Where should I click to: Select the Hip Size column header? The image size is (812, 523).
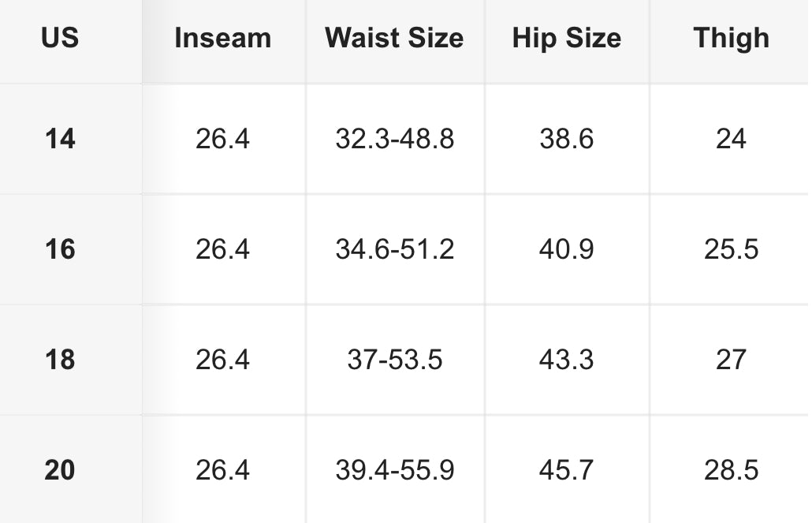point(566,38)
